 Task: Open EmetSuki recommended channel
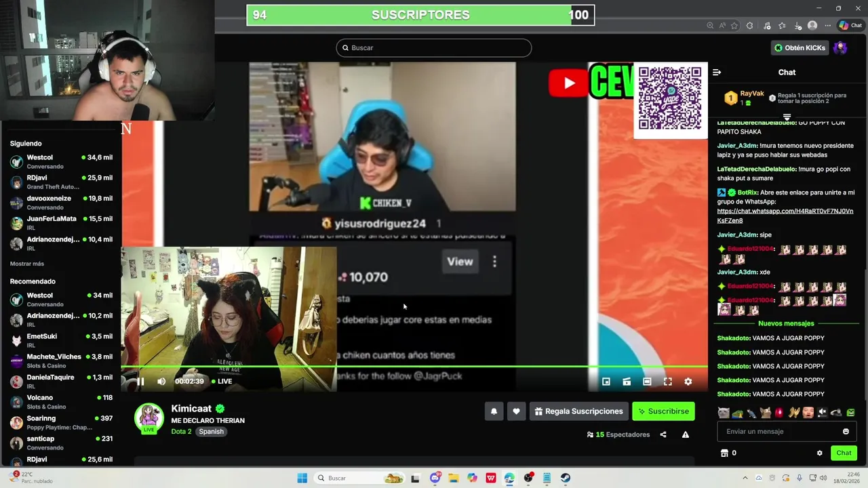[61, 340]
